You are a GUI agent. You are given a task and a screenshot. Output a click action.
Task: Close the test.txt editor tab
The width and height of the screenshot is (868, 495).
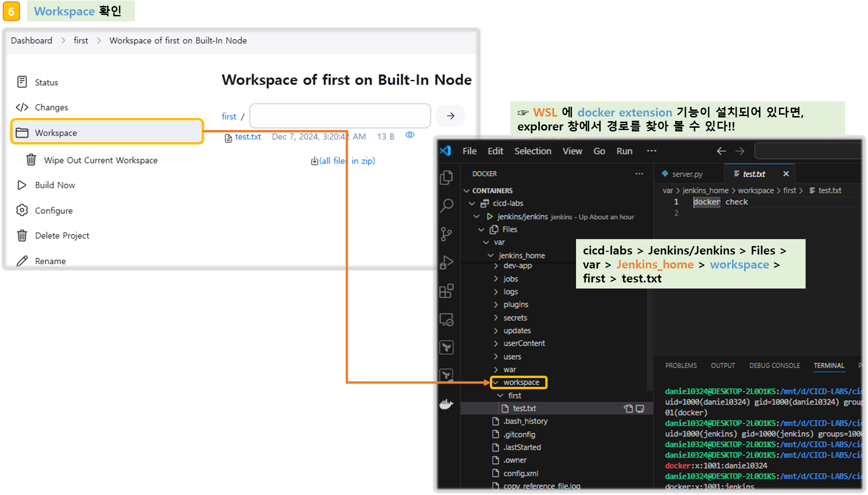[786, 174]
